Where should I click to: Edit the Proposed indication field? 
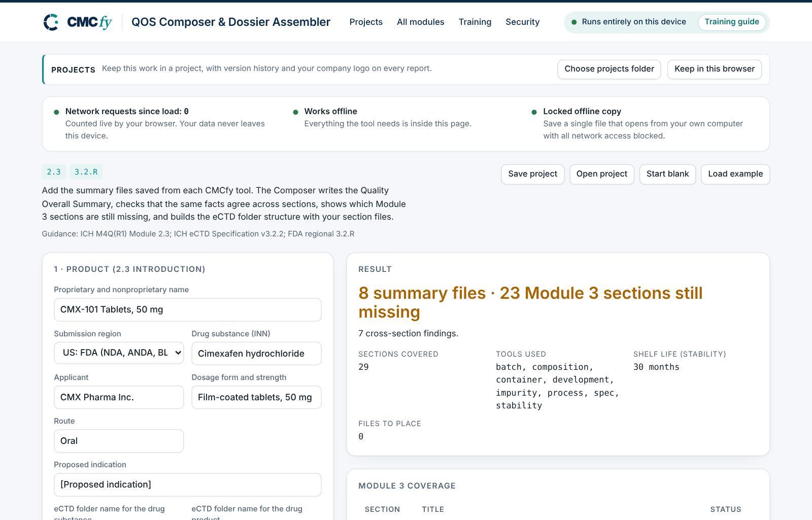pyautogui.click(x=188, y=484)
